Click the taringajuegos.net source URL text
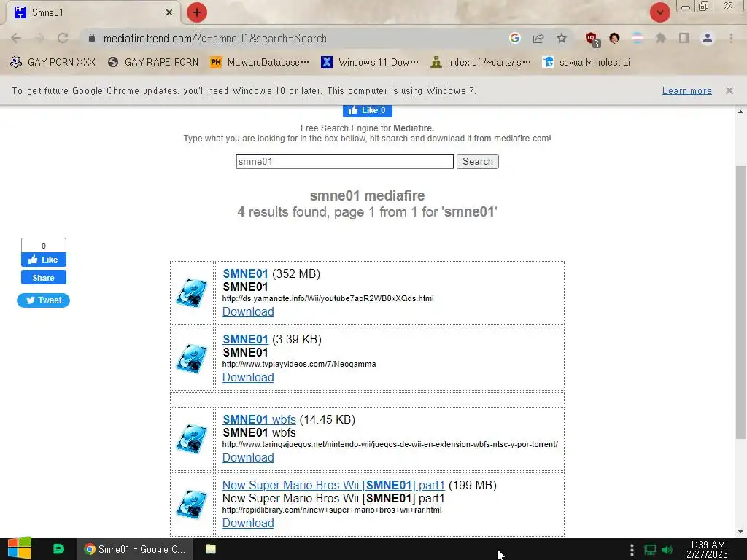The width and height of the screenshot is (747, 560). [390, 444]
